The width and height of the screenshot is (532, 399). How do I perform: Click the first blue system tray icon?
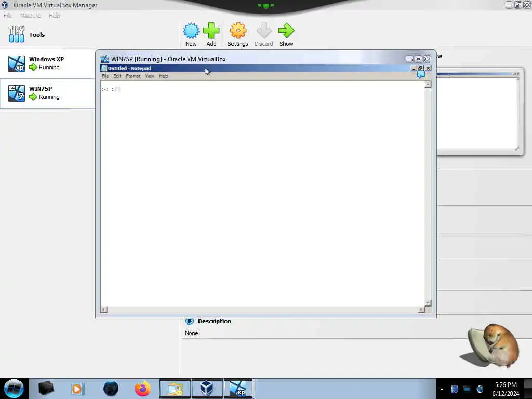pos(454,389)
